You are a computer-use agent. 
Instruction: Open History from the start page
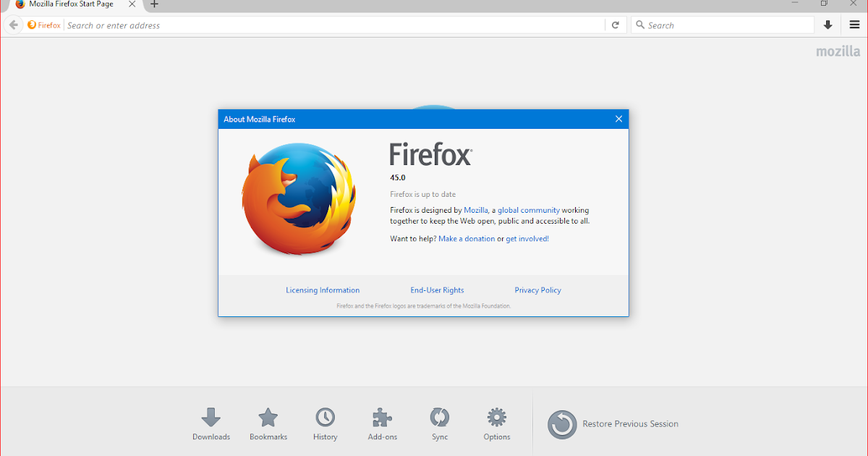[325, 418]
